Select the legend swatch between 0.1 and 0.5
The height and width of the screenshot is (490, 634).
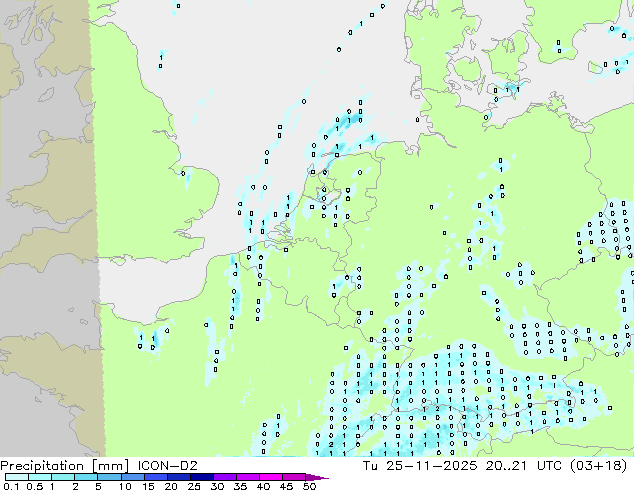[x=17, y=477]
